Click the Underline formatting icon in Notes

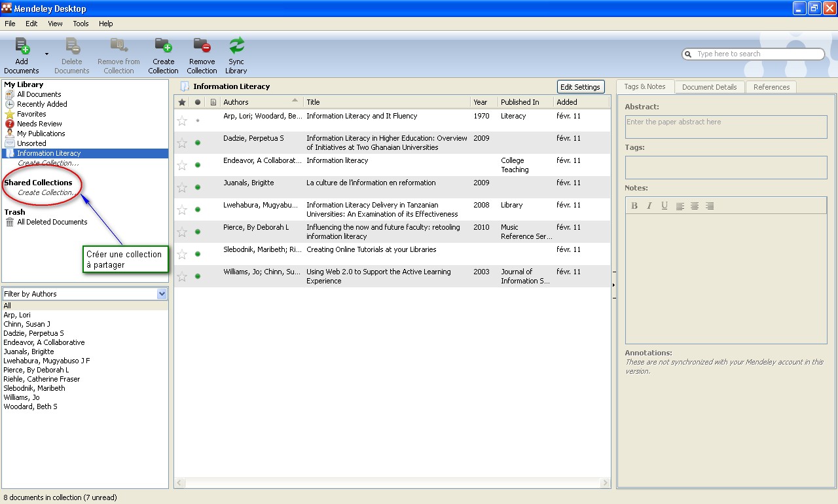(x=665, y=206)
